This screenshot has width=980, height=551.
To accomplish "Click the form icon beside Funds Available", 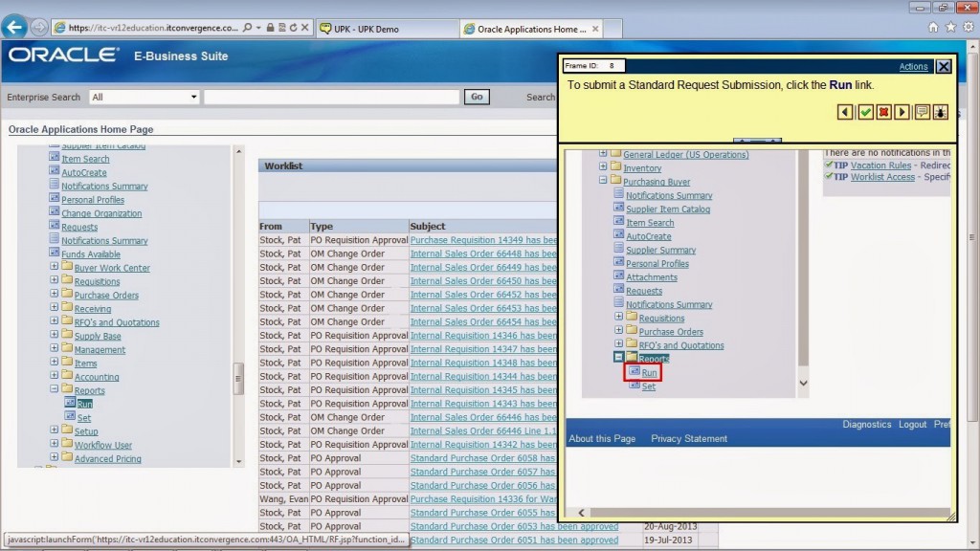I will (55, 253).
